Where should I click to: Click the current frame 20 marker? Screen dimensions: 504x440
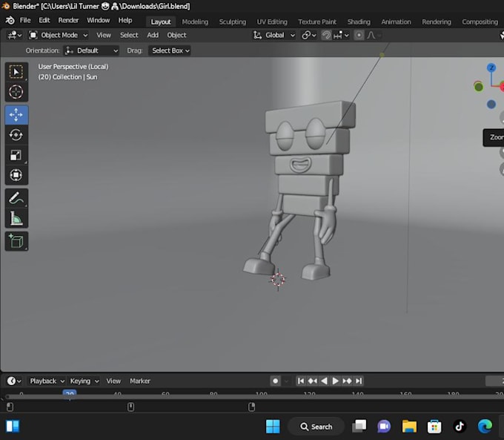[x=70, y=393]
